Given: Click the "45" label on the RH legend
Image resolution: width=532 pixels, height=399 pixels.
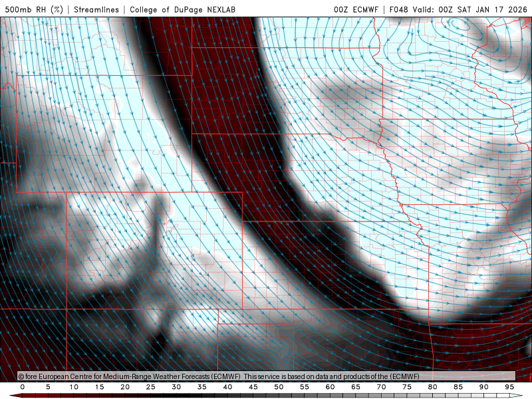Looking at the screenshot, I should (x=253, y=387).
